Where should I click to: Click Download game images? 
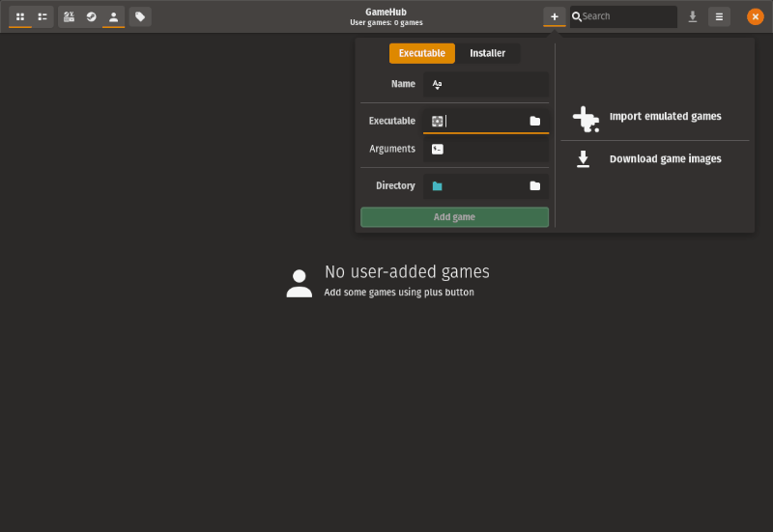pos(664,159)
